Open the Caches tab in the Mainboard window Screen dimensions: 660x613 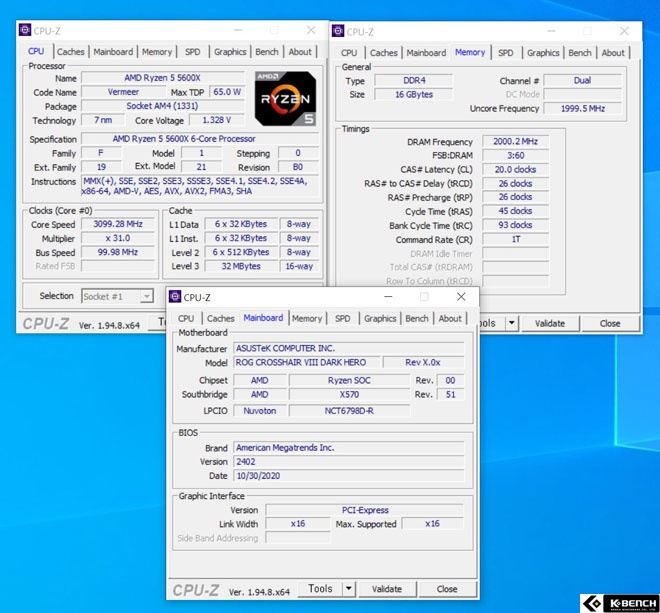(x=221, y=318)
